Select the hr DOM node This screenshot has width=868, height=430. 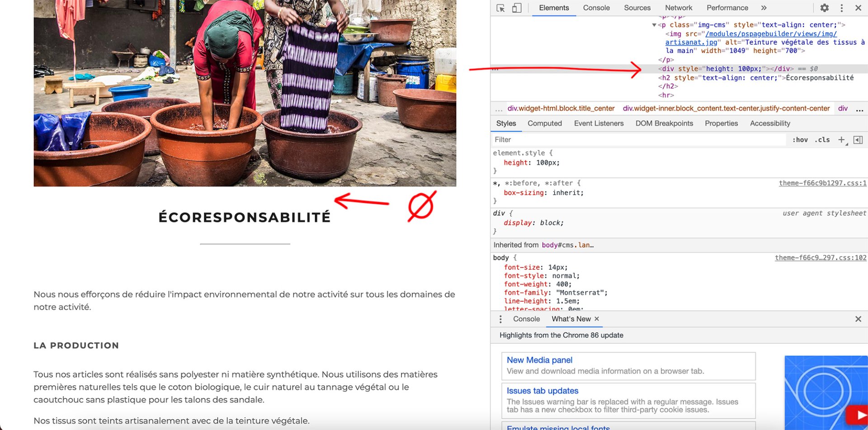[666, 95]
